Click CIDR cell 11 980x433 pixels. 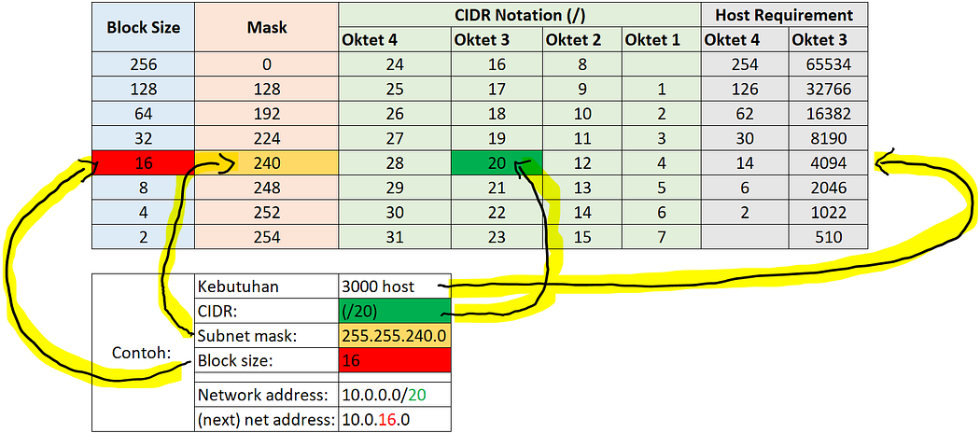[x=582, y=138]
